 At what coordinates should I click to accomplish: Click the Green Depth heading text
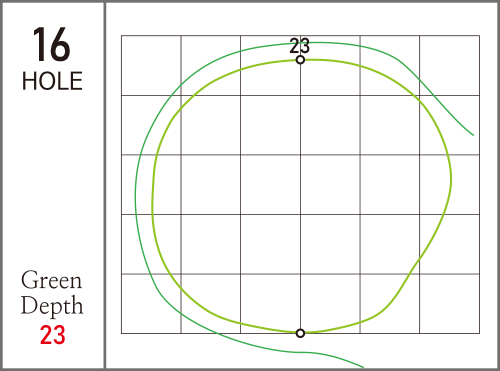[52, 293]
